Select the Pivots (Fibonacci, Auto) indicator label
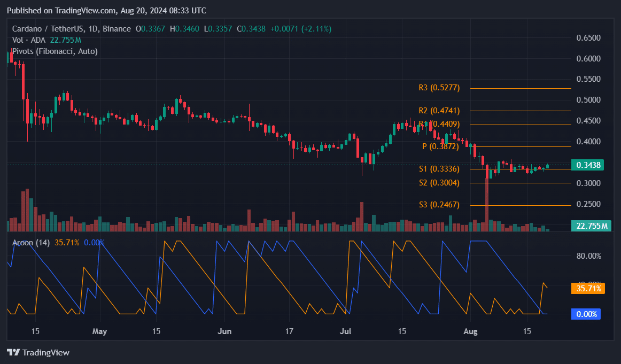 [55, 51]
